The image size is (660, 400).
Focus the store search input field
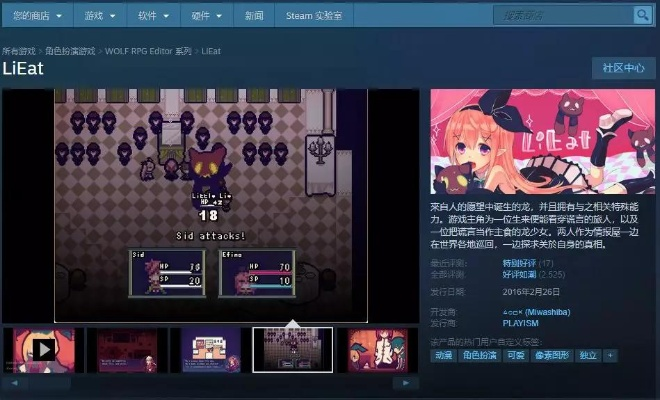tap(563, 16)
